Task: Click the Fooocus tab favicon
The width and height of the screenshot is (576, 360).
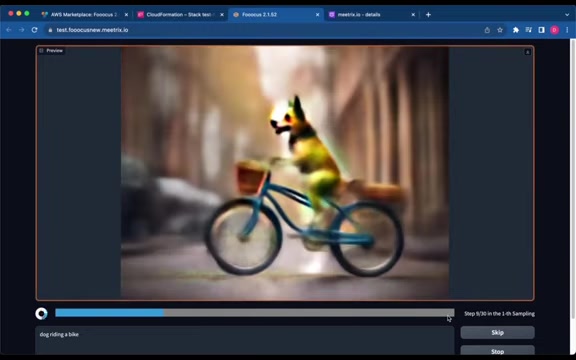Action: [x=236, y=15]
